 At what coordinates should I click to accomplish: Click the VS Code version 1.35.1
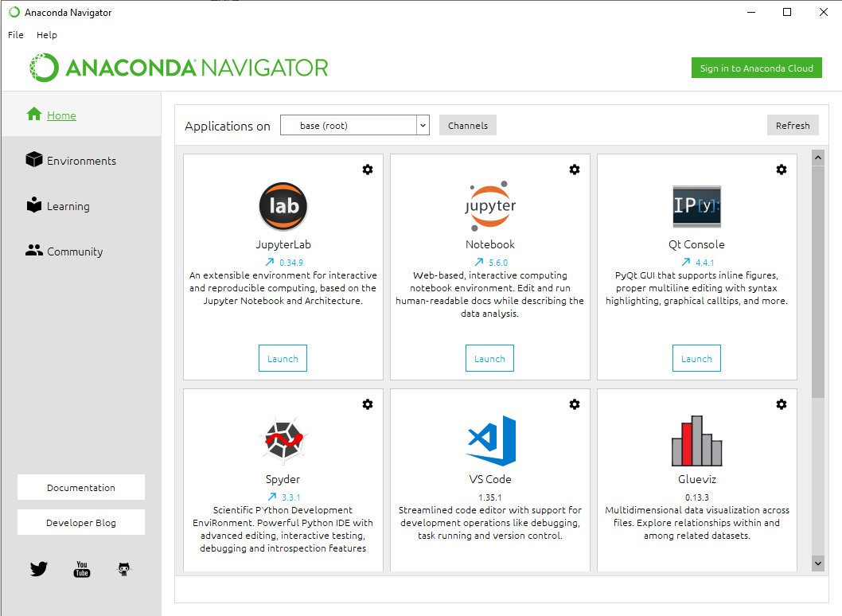[489, 497]
